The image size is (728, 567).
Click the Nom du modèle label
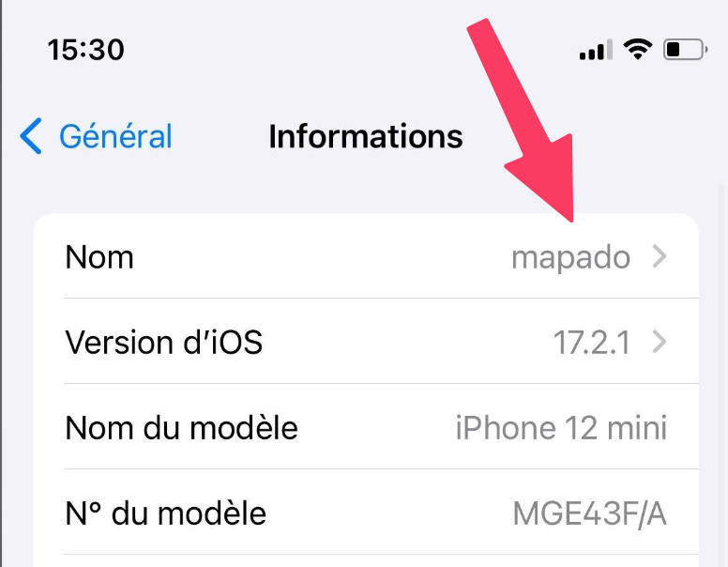click(182, 427)
